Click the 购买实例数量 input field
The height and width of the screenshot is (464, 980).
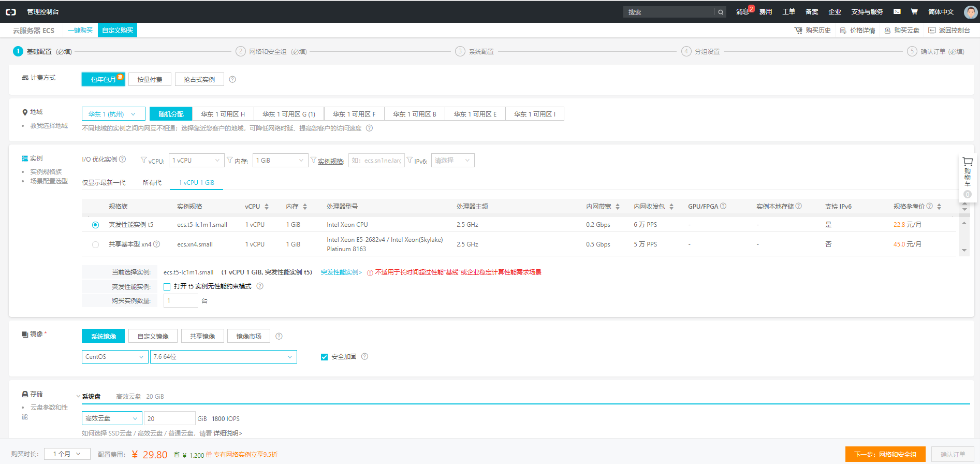point(181,301)
